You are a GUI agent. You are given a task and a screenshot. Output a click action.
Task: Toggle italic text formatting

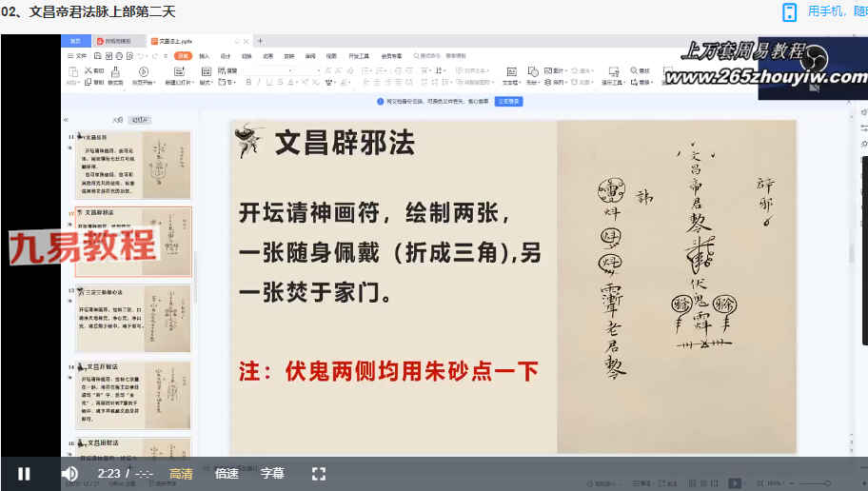pos(259,82)
